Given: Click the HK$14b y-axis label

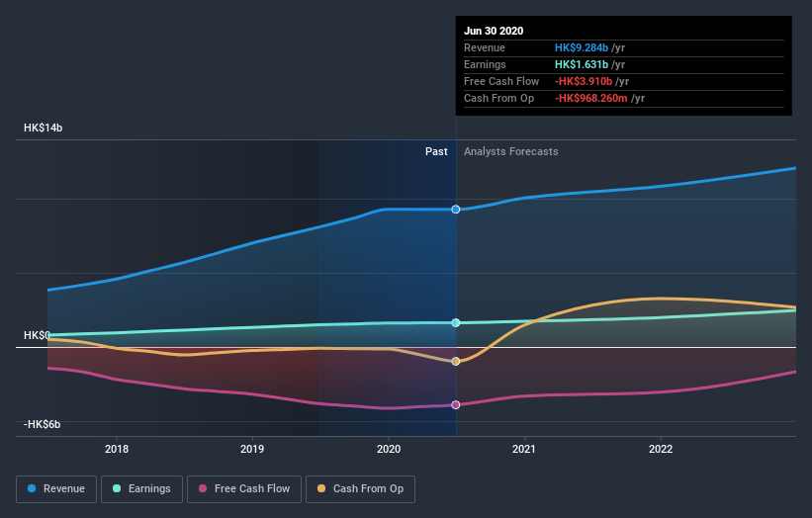Looking at the screenshot, I should [x=43, y=128].
